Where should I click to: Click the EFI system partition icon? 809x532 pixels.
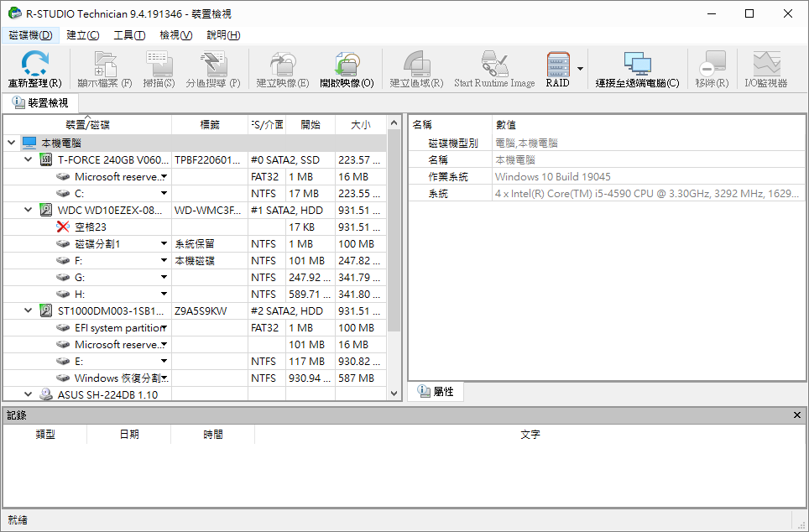point(63,327)
